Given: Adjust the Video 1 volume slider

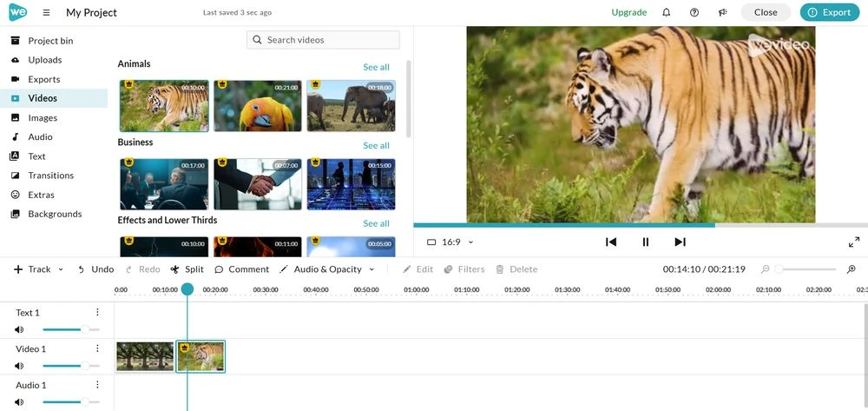Looking at the screenshot, I should click(83, 366).
